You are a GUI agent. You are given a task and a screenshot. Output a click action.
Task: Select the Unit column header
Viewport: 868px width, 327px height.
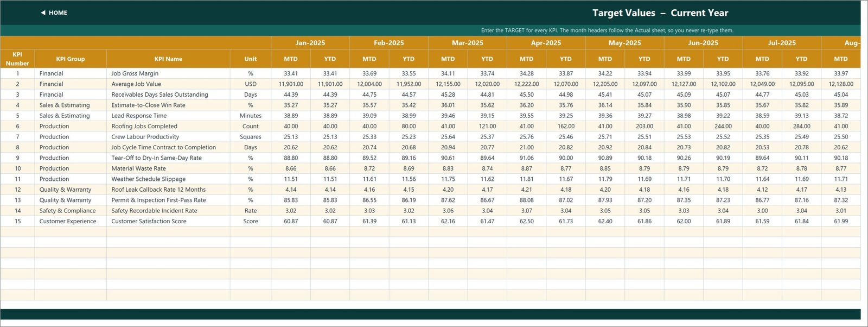click(x=251, y=59)
